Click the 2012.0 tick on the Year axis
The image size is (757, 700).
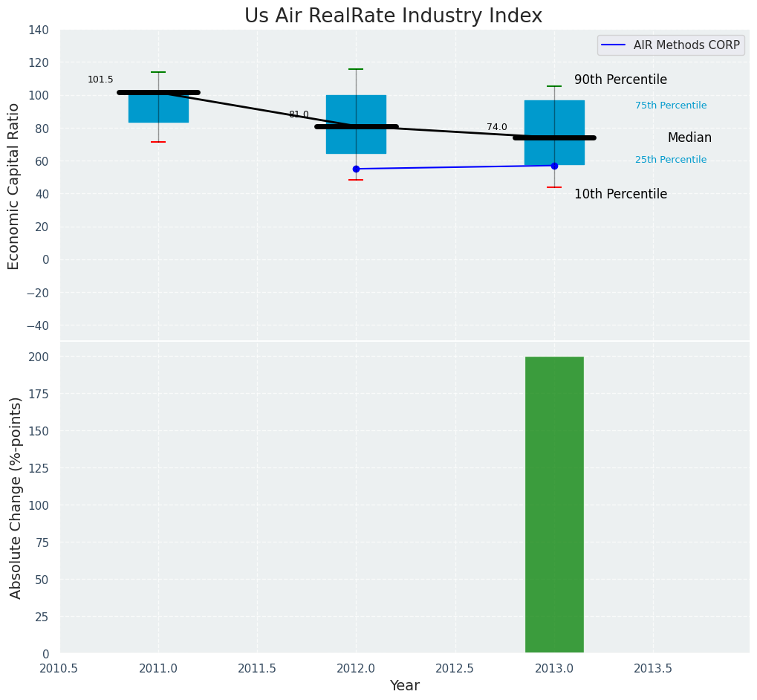click(x=356, y=668)
